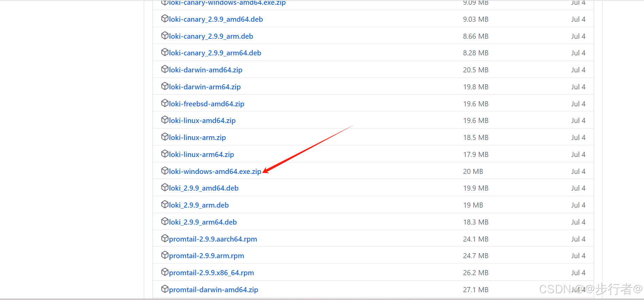Download promtail-2.9.9.aarch64.rpm
Image resolution: width=644 pixels, height=300 pixels.
(213, 239)
